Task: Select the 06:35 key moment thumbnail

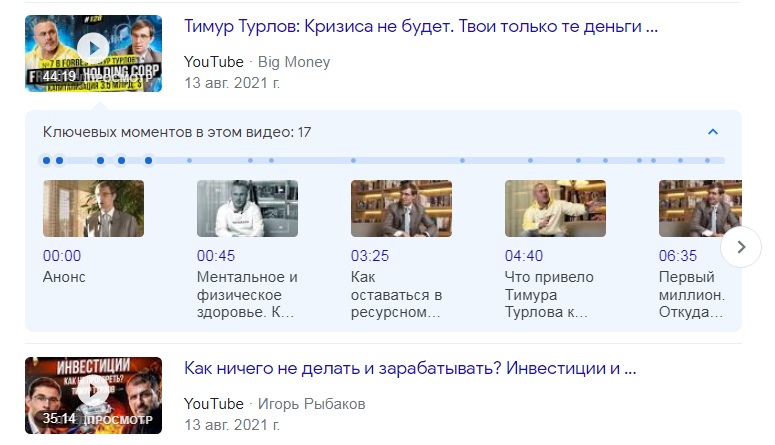Action: coord(699,208)
